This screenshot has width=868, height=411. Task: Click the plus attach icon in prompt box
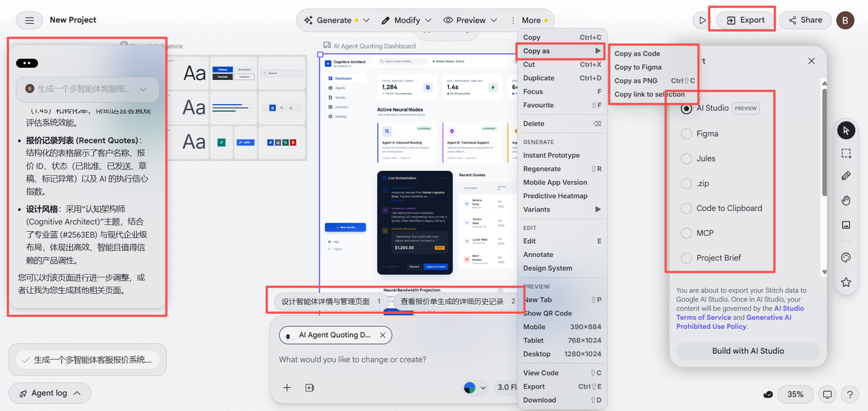[287, 387]
